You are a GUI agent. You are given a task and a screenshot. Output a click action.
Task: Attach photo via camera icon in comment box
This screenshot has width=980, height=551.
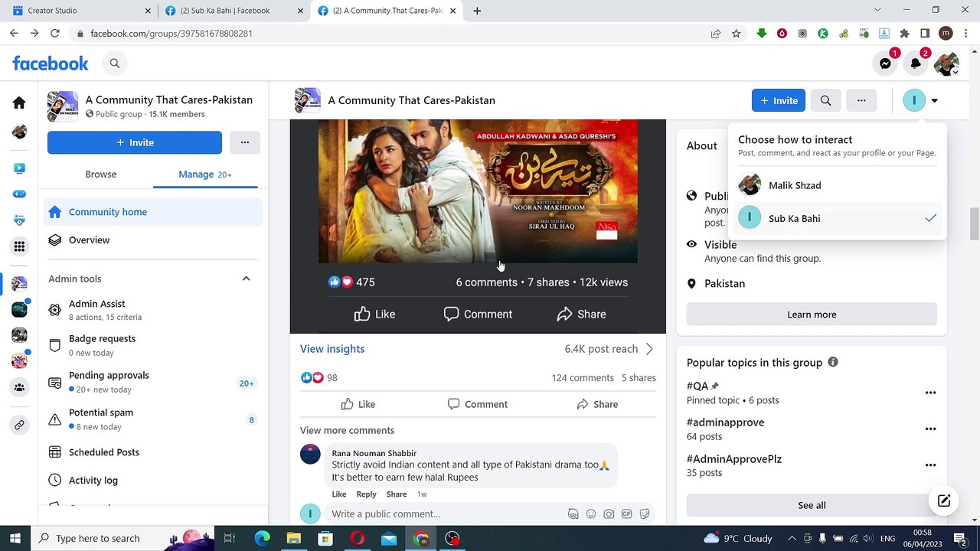[609, 514]
